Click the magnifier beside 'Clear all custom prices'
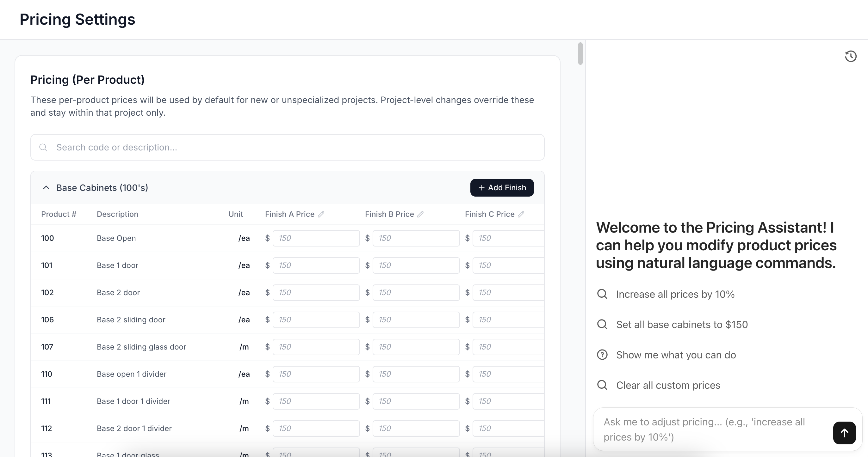 [602, 385]
